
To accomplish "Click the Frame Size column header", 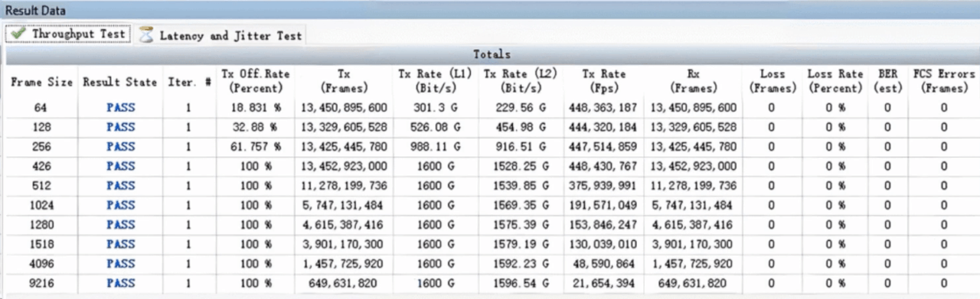I will [x=42, y=82].
